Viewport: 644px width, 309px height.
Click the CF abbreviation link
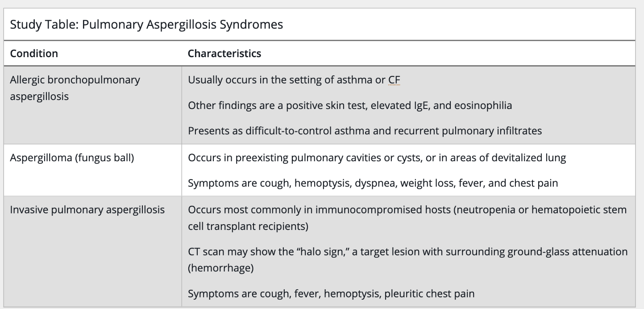(x=394, y=80)
